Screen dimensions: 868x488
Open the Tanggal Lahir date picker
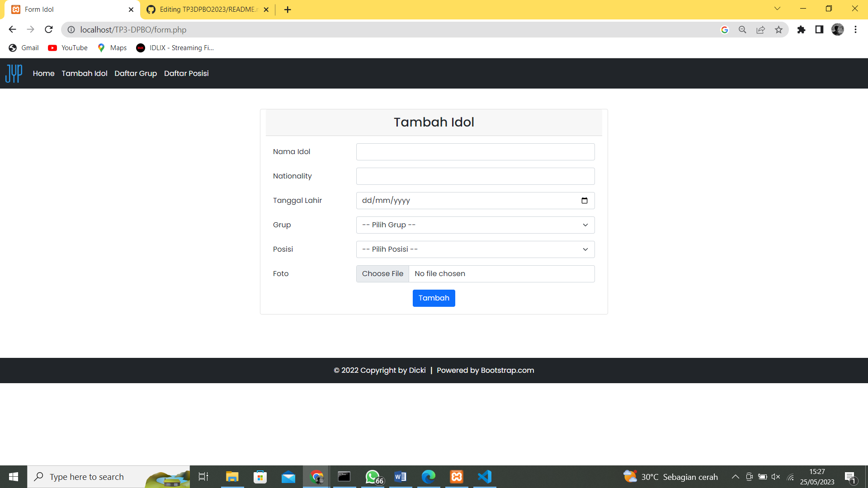(584, 200)
